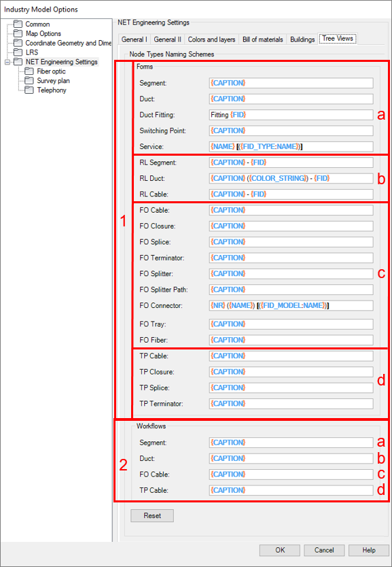The height and width of the screenshot is (567, 392).
Task: Open Telephony subfolder
Action: click(52, 90)
